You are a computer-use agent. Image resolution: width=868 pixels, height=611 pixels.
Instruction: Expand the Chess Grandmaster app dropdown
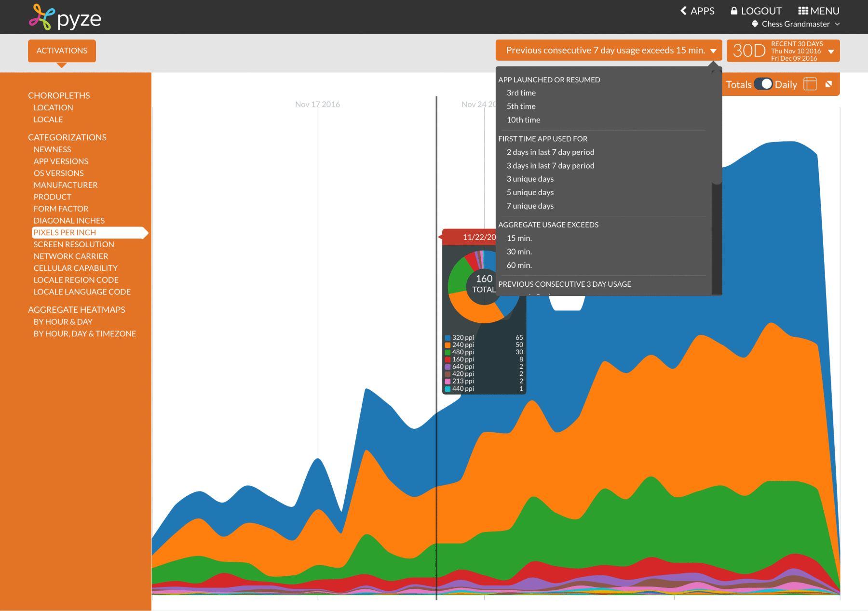coord(838,24)
